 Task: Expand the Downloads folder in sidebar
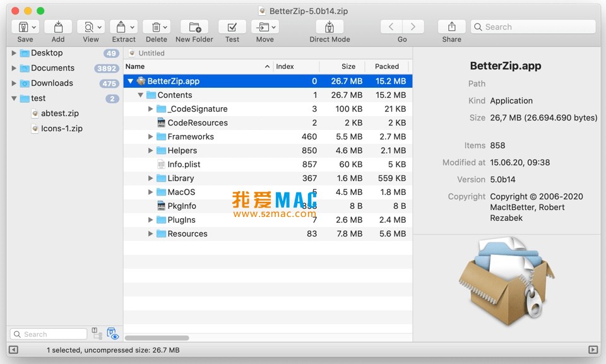pos(14,83)
